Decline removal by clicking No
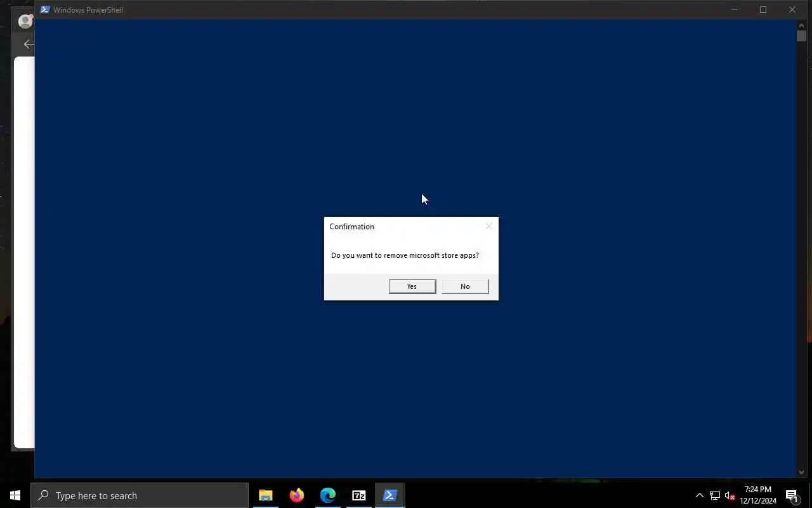This screenshot has height=508, width=812. coord(465,286)
